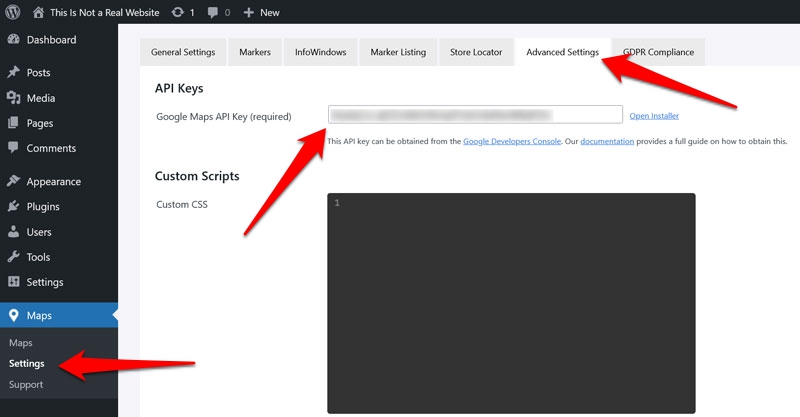Click the Google Maps API Key field

475,114
